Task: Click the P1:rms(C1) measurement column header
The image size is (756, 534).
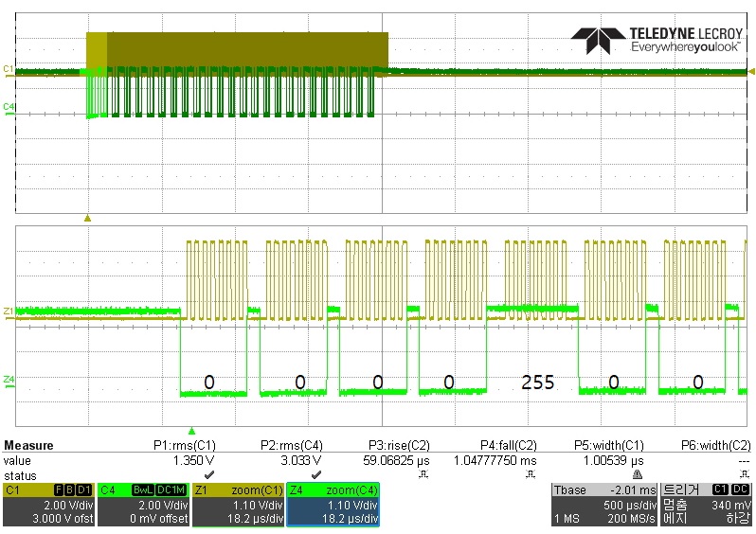Action: [185, 445]
